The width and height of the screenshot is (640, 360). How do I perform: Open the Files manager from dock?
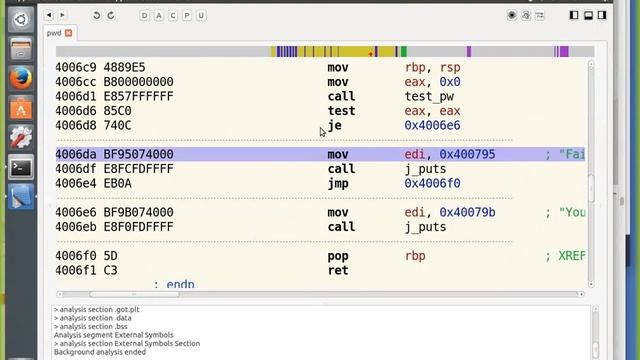(20, 49)
